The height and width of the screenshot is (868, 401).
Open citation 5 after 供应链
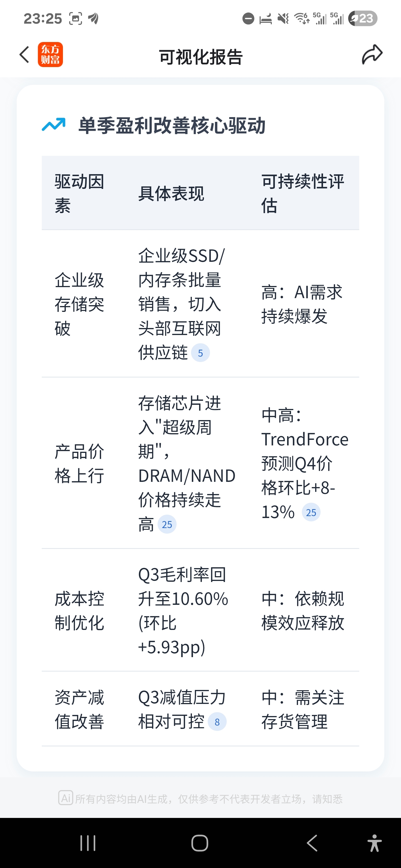tap(200, 353)
